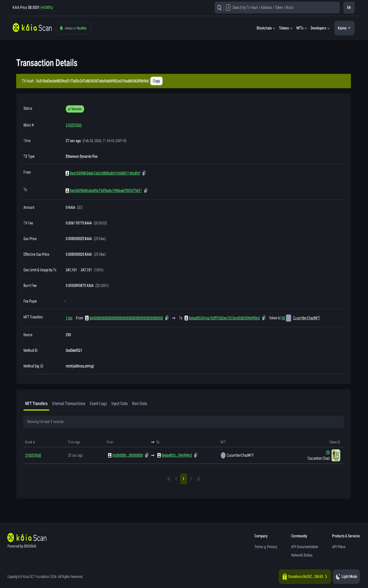Go to the last page of records
This screenshot has height=588, width=368.
click(x=198, y=479)
